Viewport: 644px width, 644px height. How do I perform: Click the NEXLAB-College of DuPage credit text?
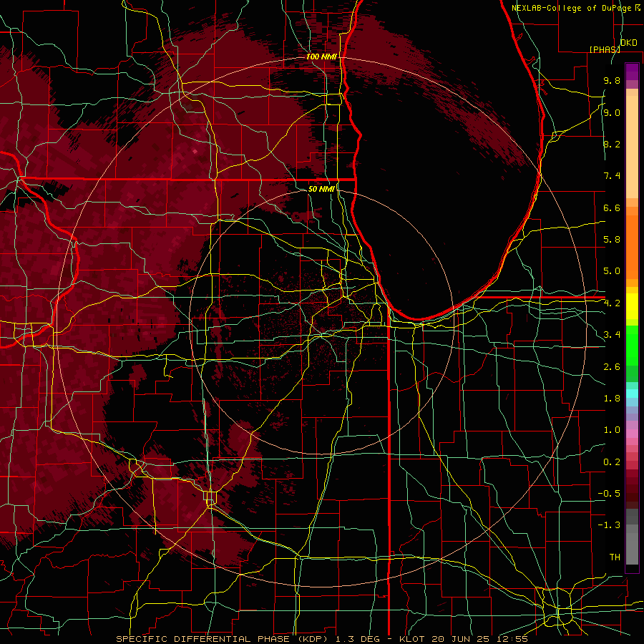point(576,8)
